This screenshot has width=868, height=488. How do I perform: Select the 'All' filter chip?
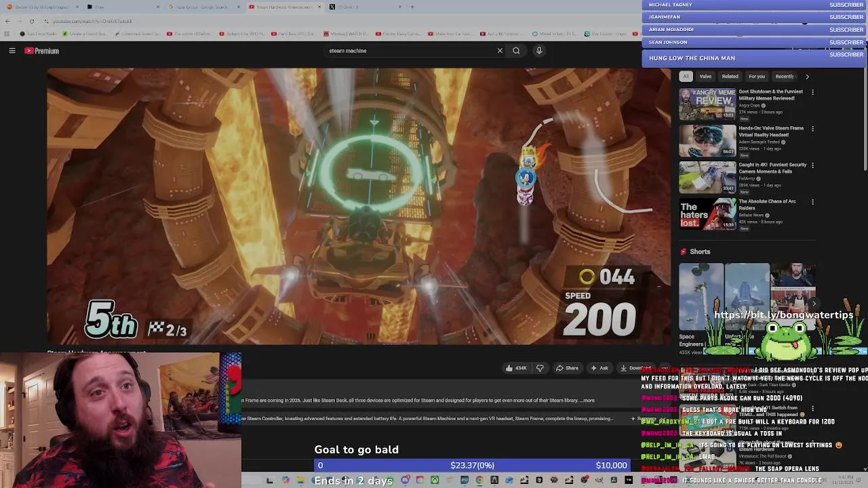tap(686, 77)
